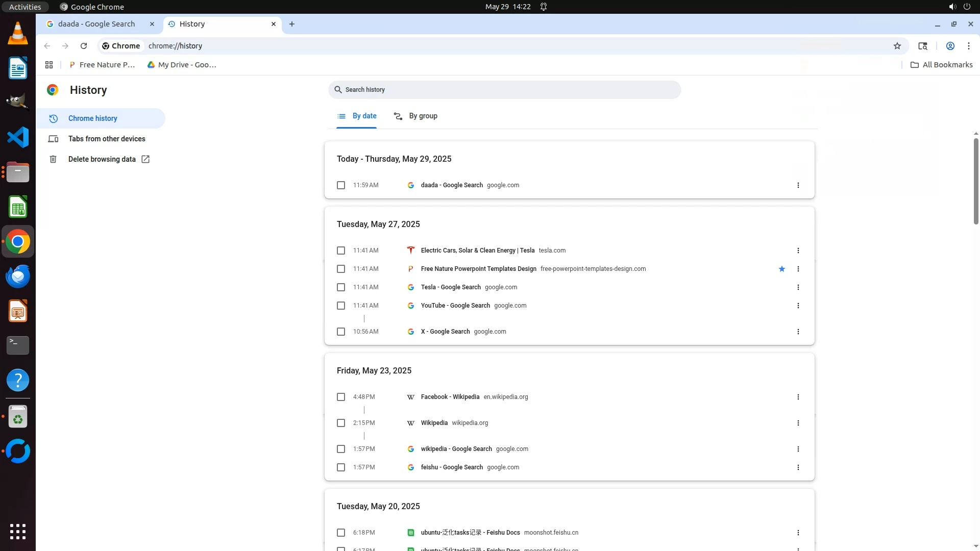
Task: Open the apps grid in bookmarks bar
Action: [49, 65]
